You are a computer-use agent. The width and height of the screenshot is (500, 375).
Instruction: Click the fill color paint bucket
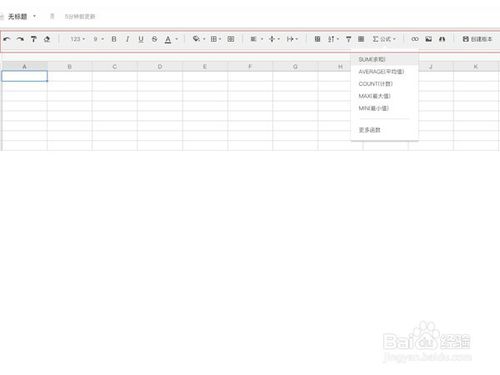tap(196, 39)
